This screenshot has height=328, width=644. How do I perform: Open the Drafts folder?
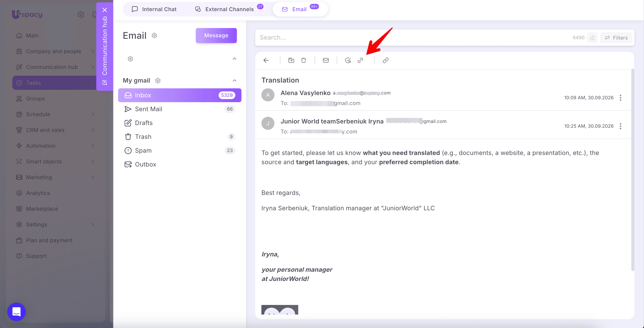(x=180, y=123)
